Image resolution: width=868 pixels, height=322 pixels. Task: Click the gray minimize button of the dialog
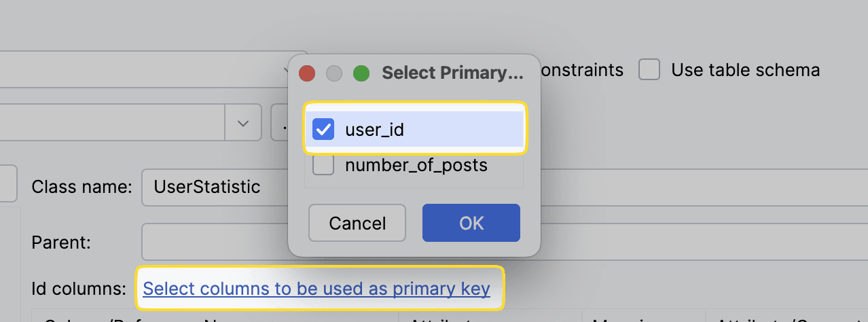[334, 73]
